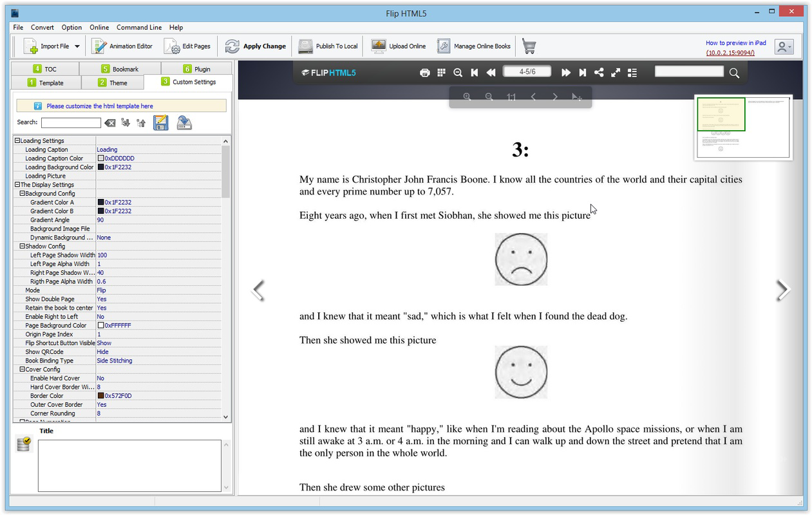This screenshot has width=812, height=515.
Task: Flip to the previous page with left arrow
Action: (258, 290)
